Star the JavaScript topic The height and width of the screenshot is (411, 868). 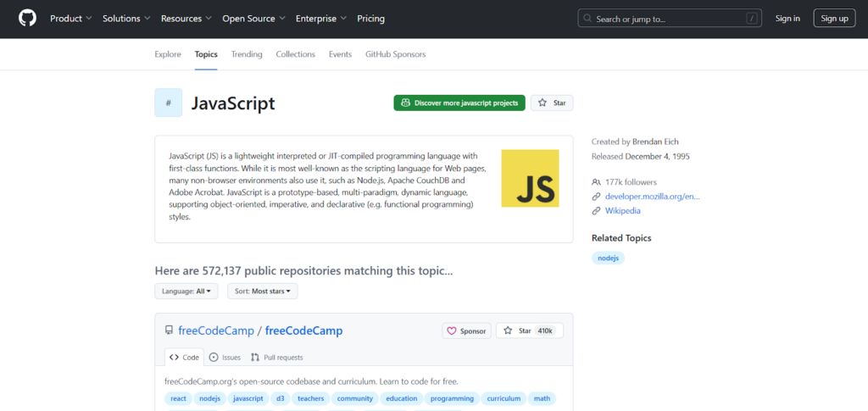pyautogui.click(x=552, y=103)
